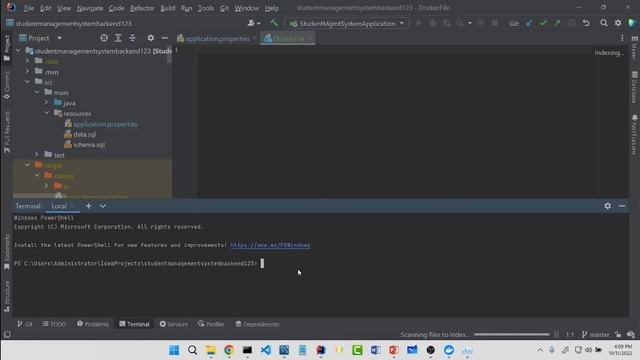Open the Structure sidebar tool
Viewport: 640px width, 360px height.
point(7,296)
